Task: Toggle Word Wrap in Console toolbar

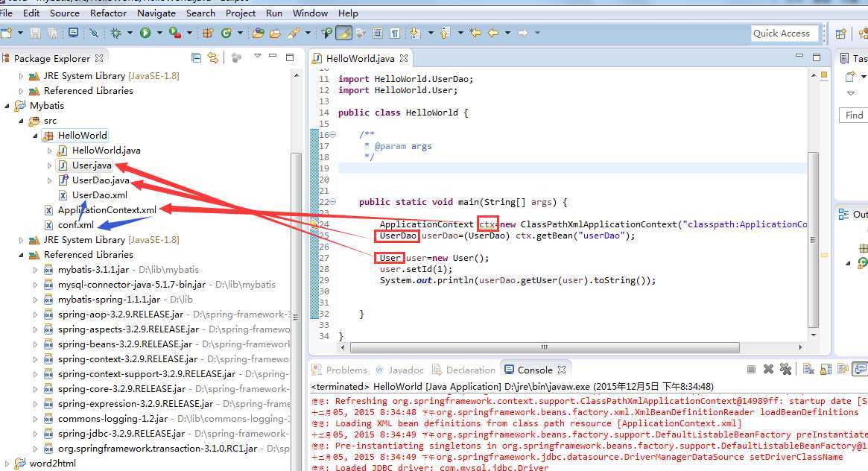Action: pos(843,369)
